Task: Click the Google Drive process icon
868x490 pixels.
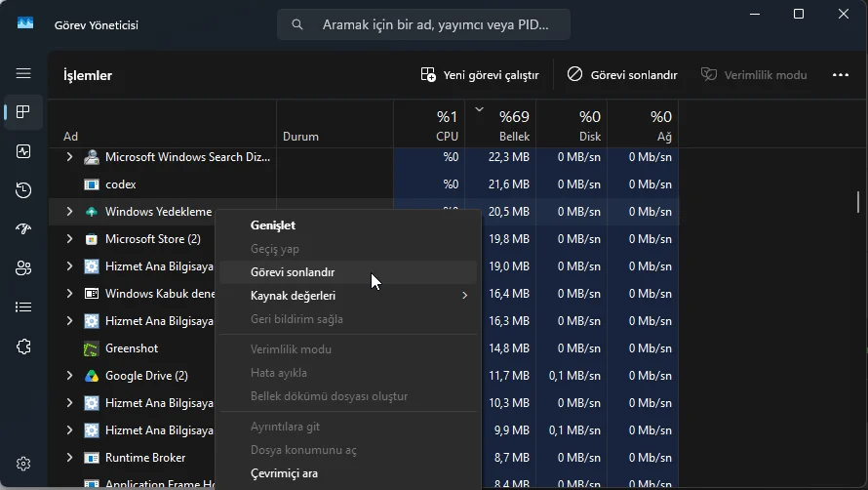Action: pos(92,376)
